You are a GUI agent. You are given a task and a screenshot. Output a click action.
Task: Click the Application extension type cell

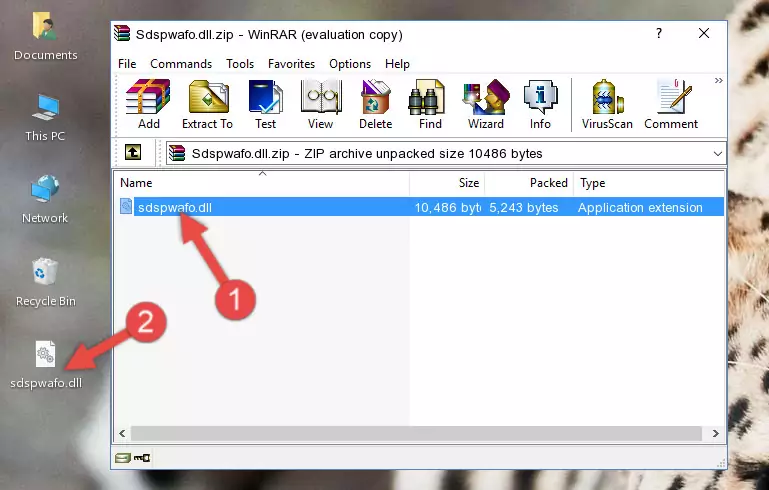640,207
